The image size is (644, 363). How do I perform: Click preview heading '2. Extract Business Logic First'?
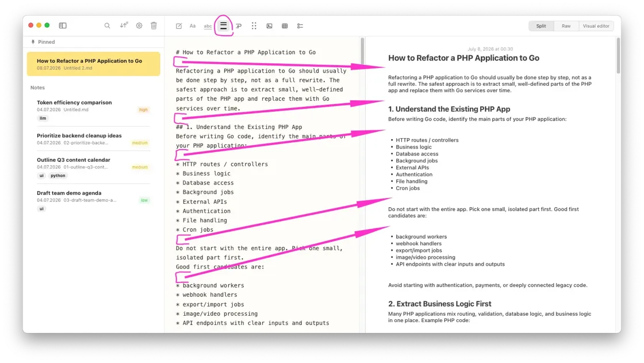click(439, 304)
